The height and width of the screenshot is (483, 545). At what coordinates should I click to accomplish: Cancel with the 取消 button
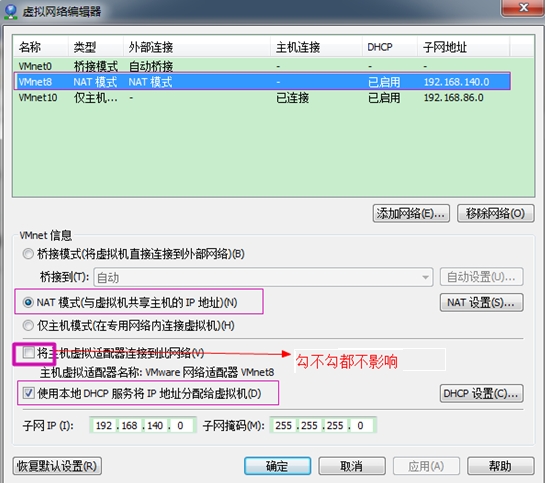click(352, 466)
